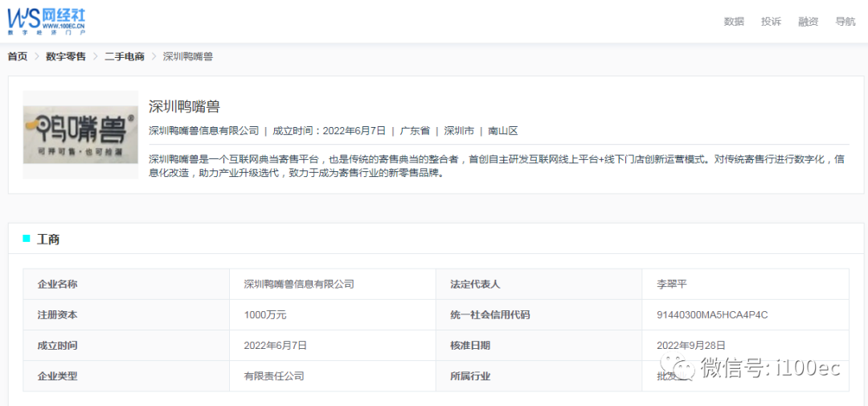
Task: Go to 首页 breadcrumb link
Action: [x=17, y=56]
